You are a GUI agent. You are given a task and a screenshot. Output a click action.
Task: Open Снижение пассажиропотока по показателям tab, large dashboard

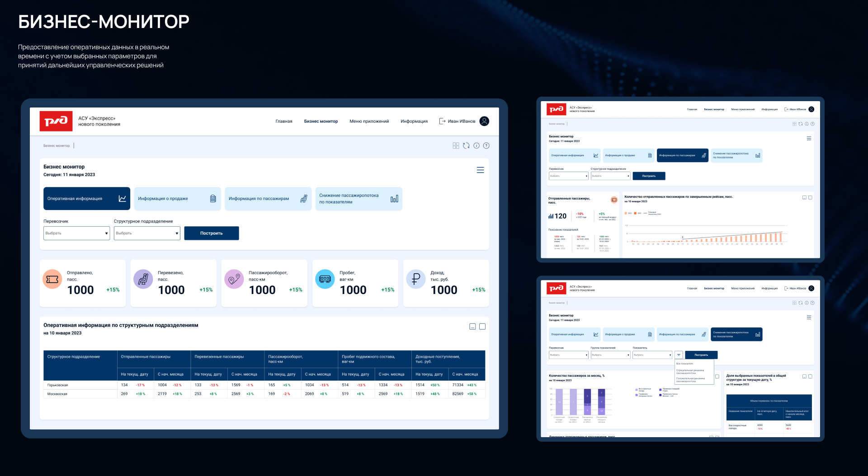click(359, 199)
